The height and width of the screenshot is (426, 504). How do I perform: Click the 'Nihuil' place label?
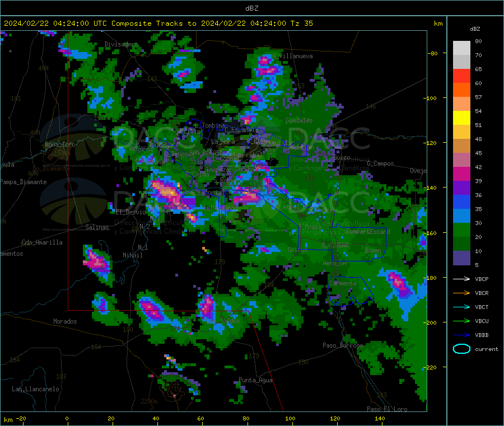(x=132, y=255)
